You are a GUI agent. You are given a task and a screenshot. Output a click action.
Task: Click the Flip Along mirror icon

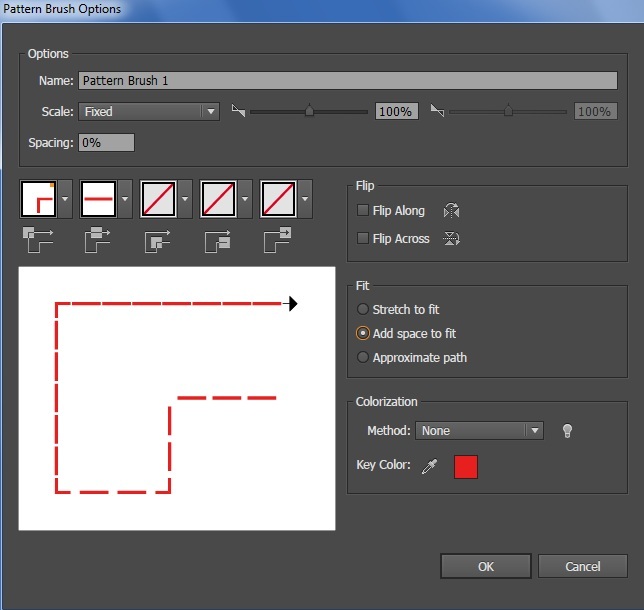point(451,211)
